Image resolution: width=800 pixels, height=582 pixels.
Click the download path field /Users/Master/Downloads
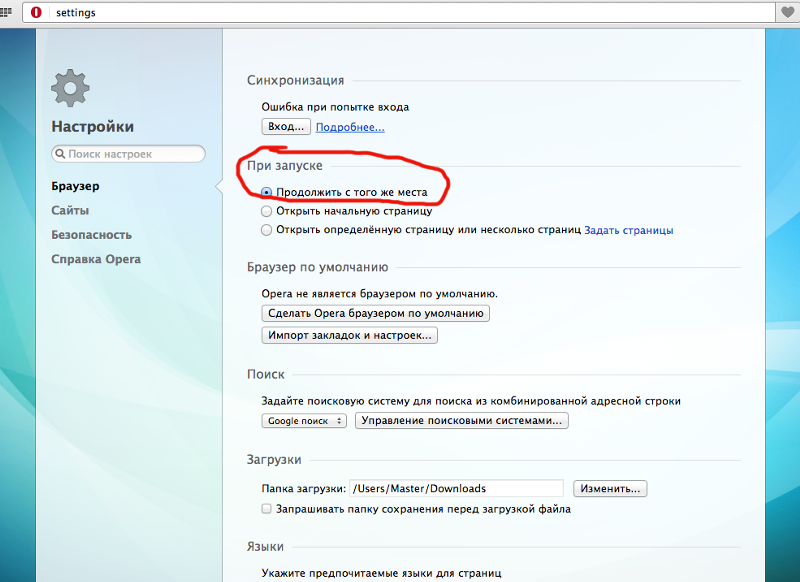(457, 488)
